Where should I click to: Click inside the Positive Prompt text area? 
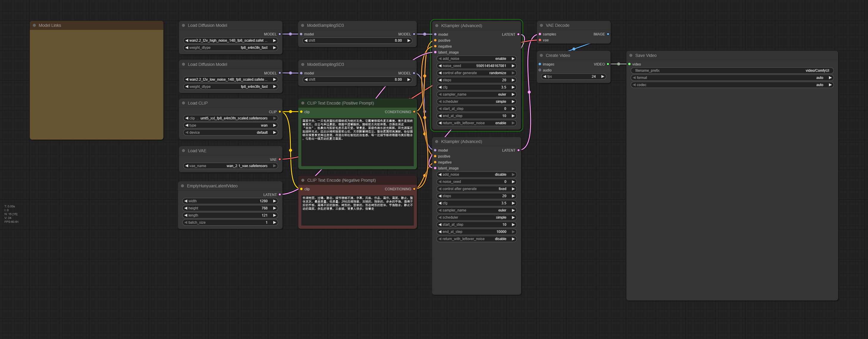click(x=358, y=141)
